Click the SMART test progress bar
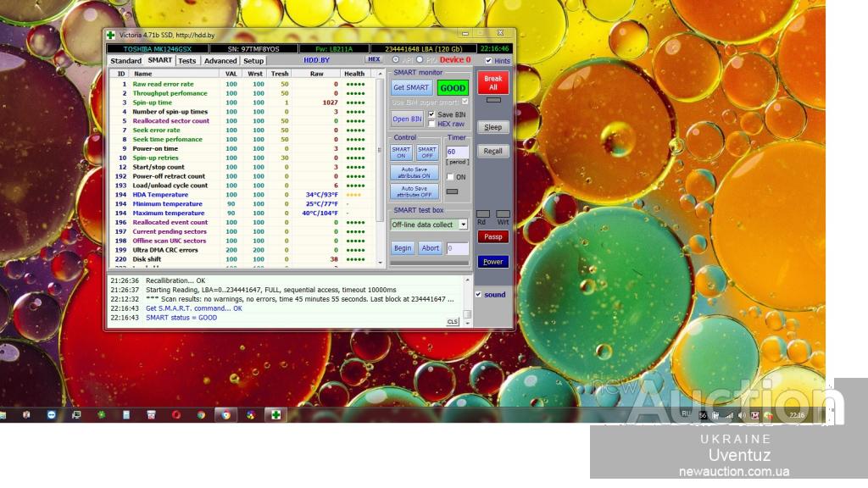The width and height of the screenshot is (868, 488). pyautogui.click(x=429, y=263)
